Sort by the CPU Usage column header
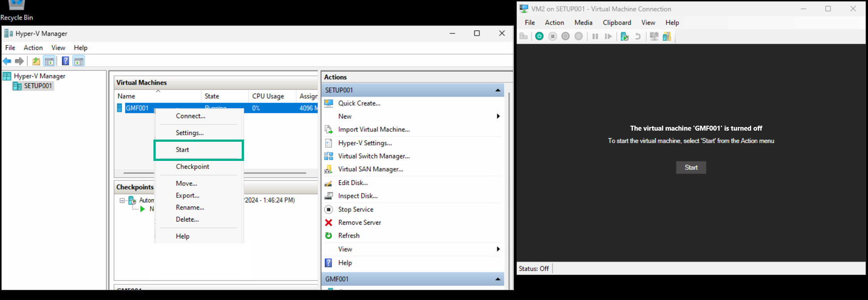This screenshot has height=300, width=868. pyautogui.click(x=272, y=96)
